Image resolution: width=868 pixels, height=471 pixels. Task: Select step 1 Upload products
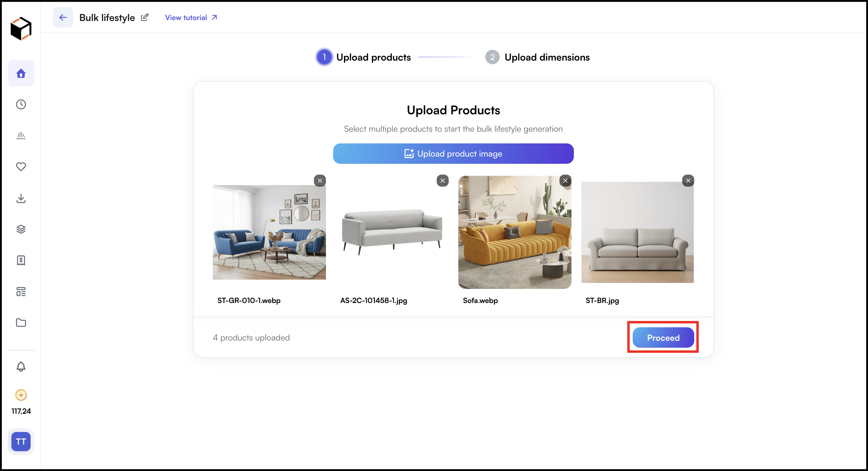[x=363, y=57]
